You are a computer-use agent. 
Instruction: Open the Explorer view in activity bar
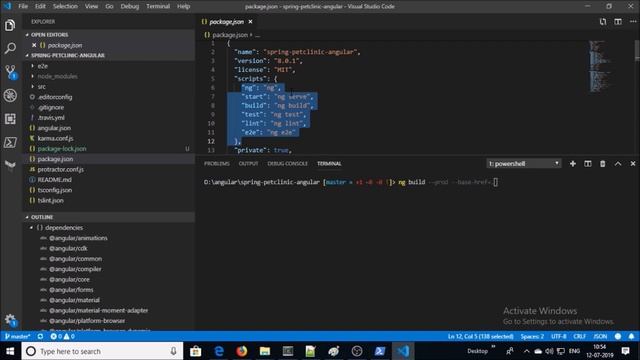[x=10, y=25]
